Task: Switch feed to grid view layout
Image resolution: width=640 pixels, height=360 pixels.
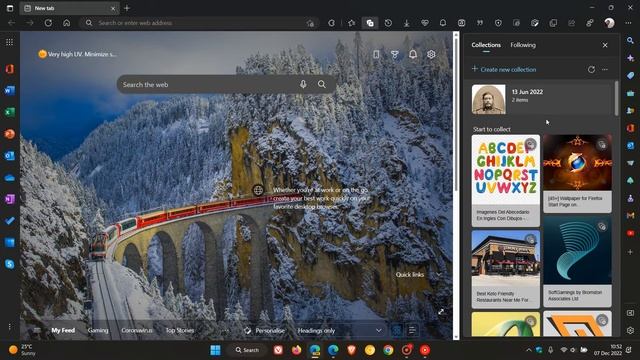Action: (x=396, y=330)
